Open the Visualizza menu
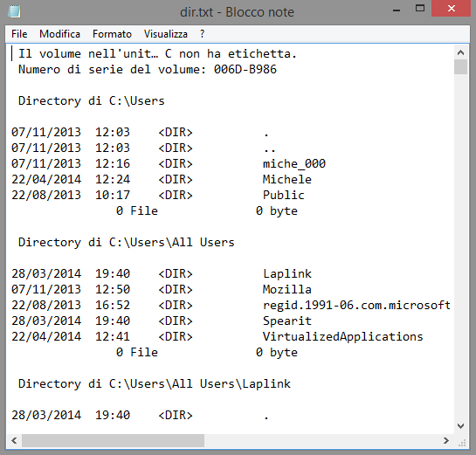The width and height of the screenshot is (476, 455). (x=165, y=34)
